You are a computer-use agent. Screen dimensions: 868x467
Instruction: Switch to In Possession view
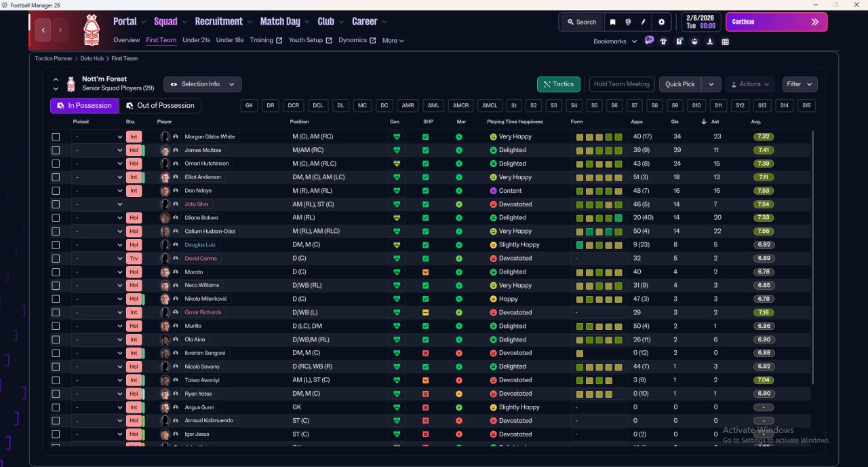tap(84, 106)
